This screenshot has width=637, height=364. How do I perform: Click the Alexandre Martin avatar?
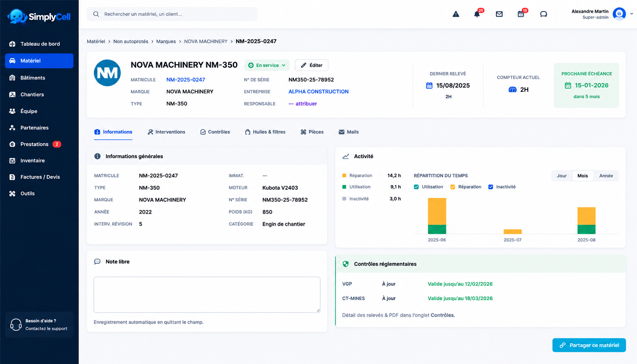[619, 14]
